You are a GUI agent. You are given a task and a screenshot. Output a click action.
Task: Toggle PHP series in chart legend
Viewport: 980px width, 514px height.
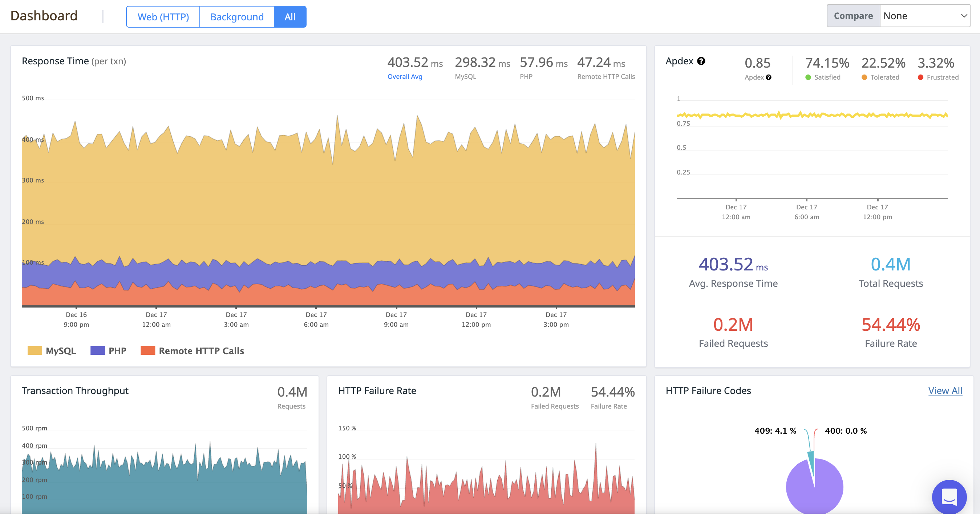tap(117, 351)
